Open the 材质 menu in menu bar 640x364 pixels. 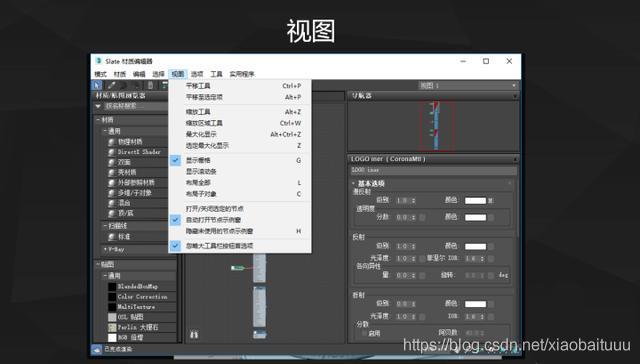pos(120,74)
